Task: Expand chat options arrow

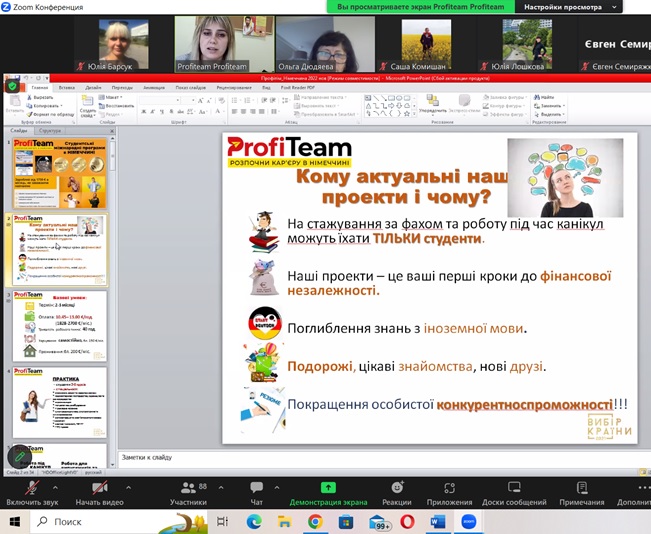Action: 277,487
